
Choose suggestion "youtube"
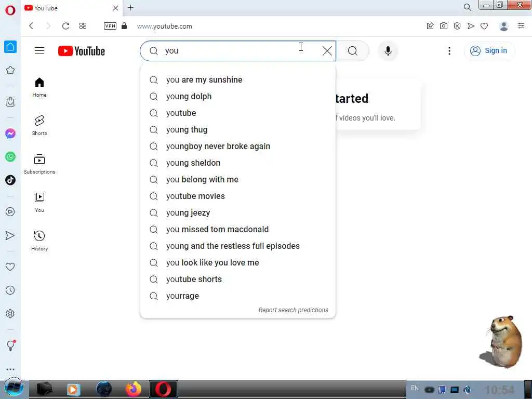click(238, 113)
